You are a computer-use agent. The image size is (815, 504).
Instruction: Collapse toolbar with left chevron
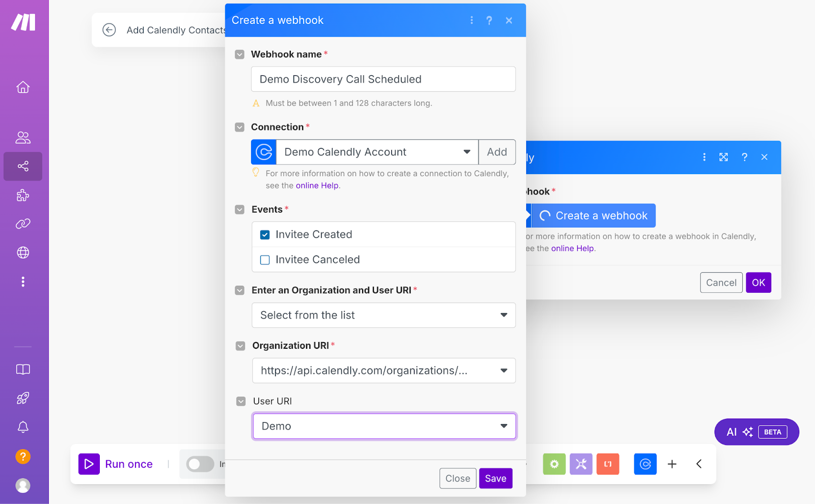pyautogui.click(x=699, y=464)
